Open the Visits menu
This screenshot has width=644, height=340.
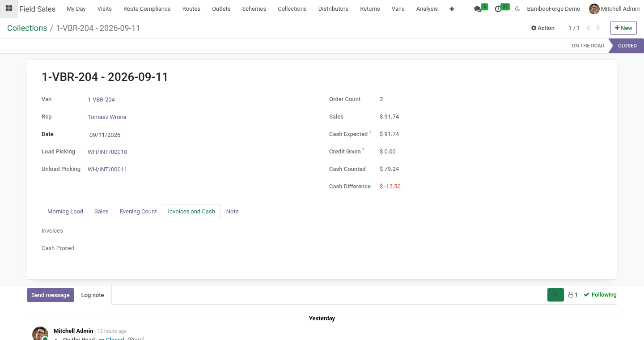pyautogui.click(x=105, y=9)
